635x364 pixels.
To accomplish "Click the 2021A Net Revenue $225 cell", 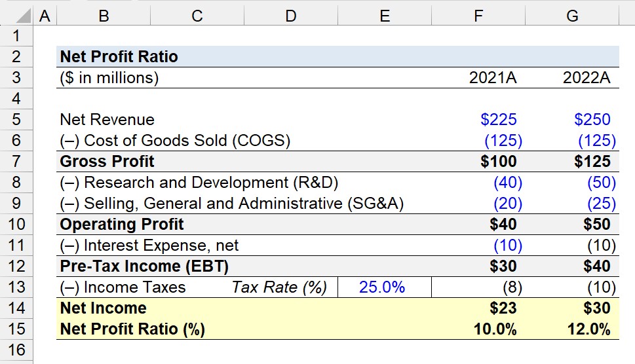I will [x=478, y=119].
